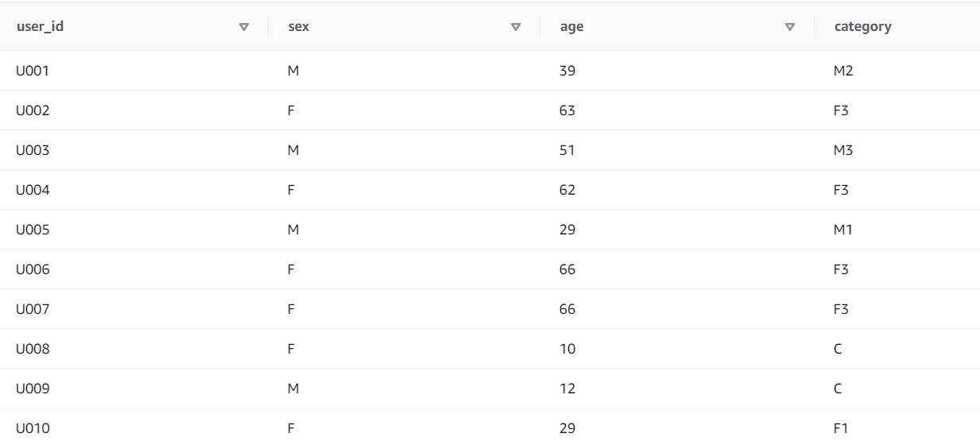
Task: Select the F3 category in U007 row
Action: [842, 309]
